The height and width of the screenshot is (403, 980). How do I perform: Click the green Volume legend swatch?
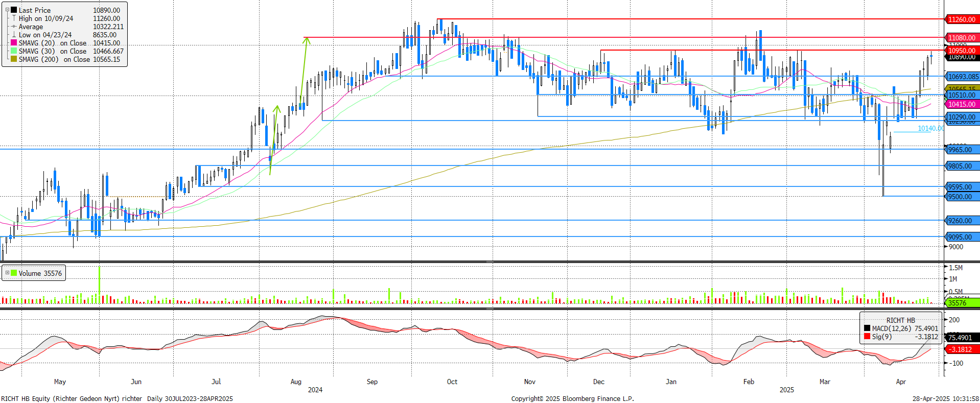click(14, 273)
